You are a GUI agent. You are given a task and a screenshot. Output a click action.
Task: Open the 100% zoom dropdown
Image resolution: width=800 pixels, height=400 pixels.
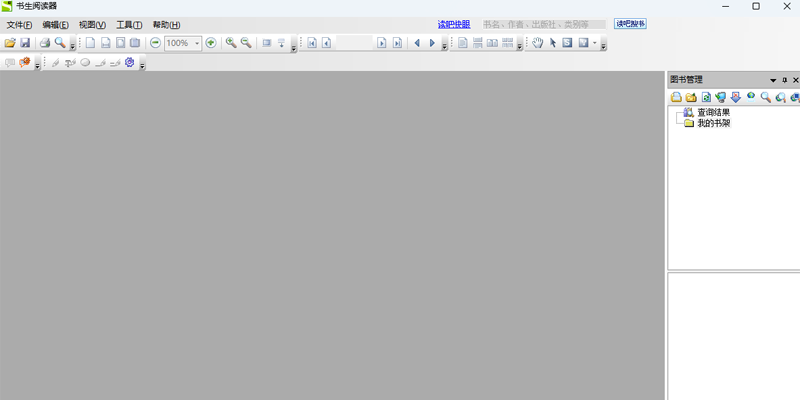pyautogui.click(x=197, y=43)
